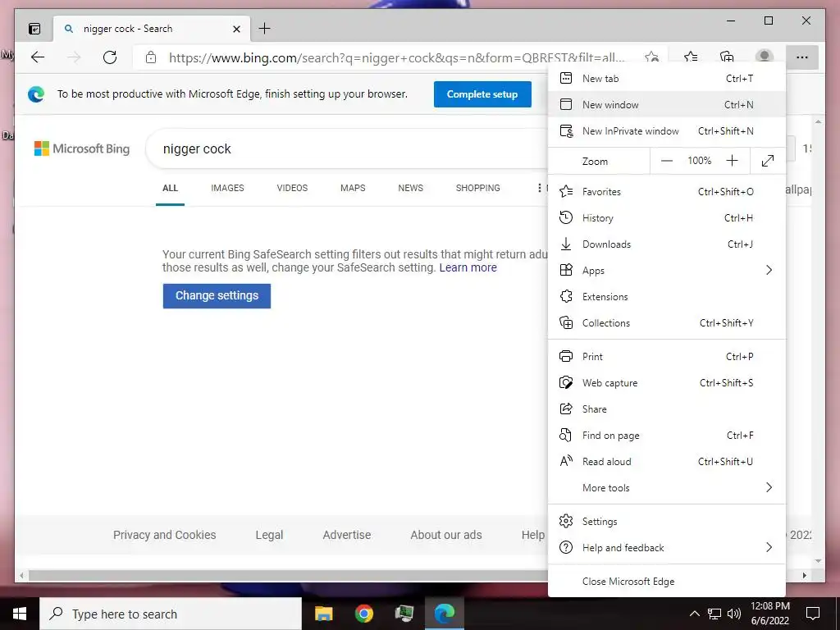
Task: Select New tab from the menu
Action: click(667, 79)
